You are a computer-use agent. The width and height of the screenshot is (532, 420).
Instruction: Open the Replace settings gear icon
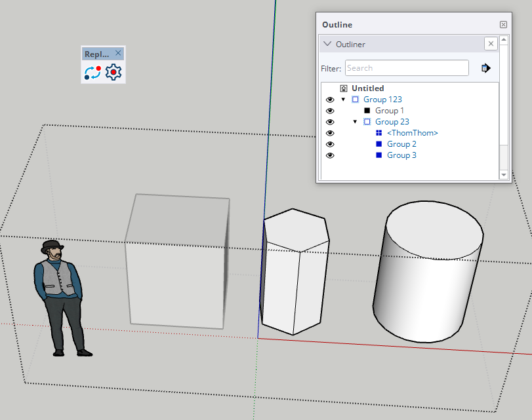tap(114, 72)
